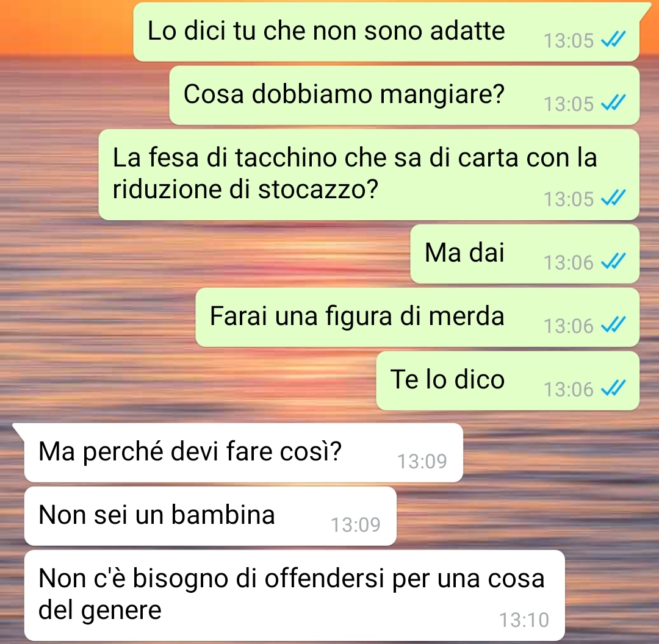Screen dimensions: 659x644
Task: Tap blue double-check on 'Cosa dobbiamo mangiare?' message
Action: pyautogui.click(x=613, y=102)
